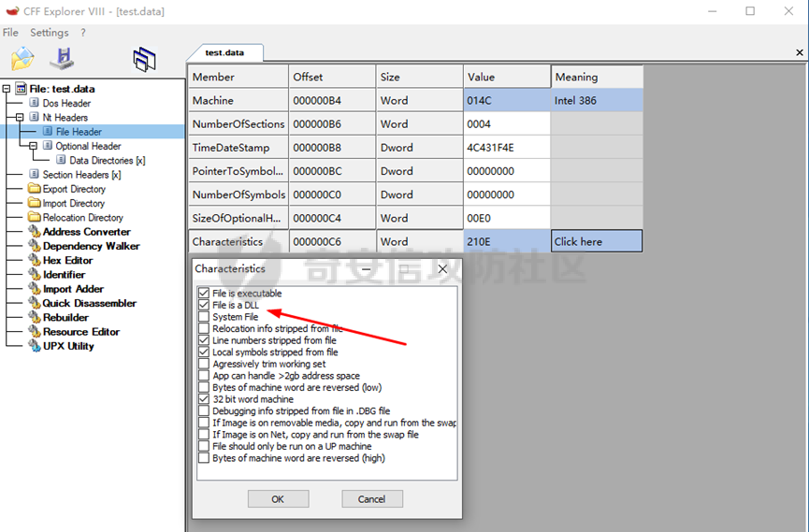Select the UPX Utility tool
Screen dimensions: 809x532
(68, 346)
